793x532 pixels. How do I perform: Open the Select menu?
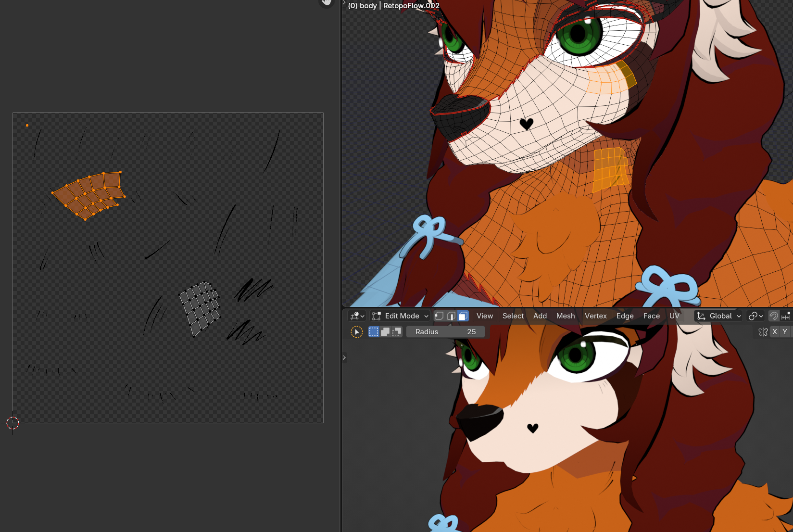point(513,316)
